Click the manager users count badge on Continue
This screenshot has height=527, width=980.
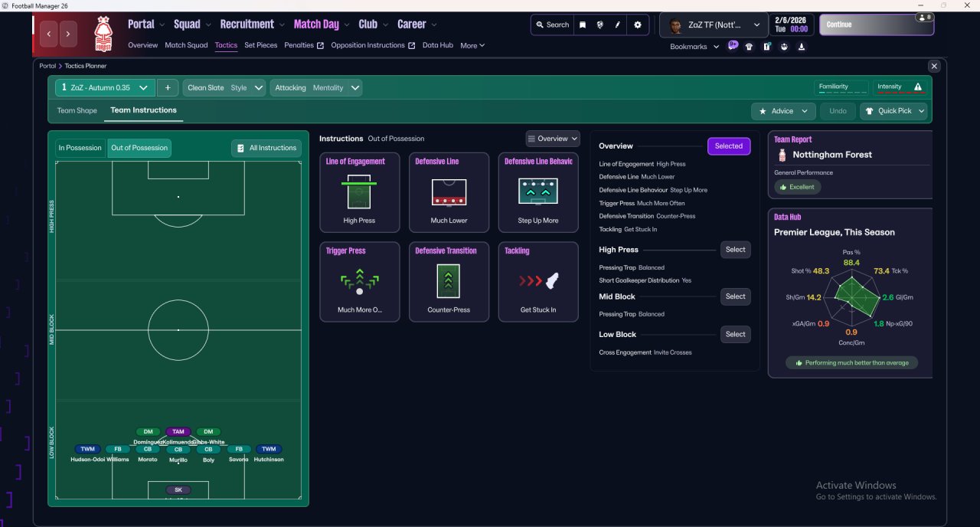pyautogui.click(x=923, y=17)
